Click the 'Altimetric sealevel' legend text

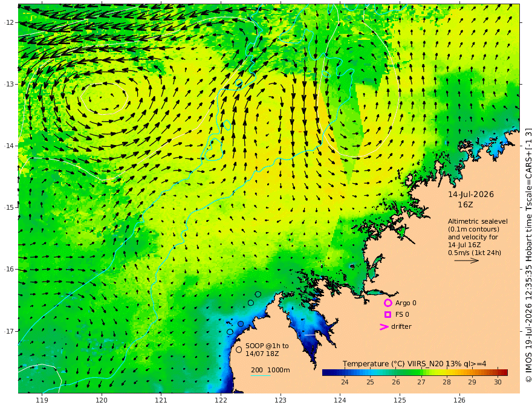pos(478,221)
